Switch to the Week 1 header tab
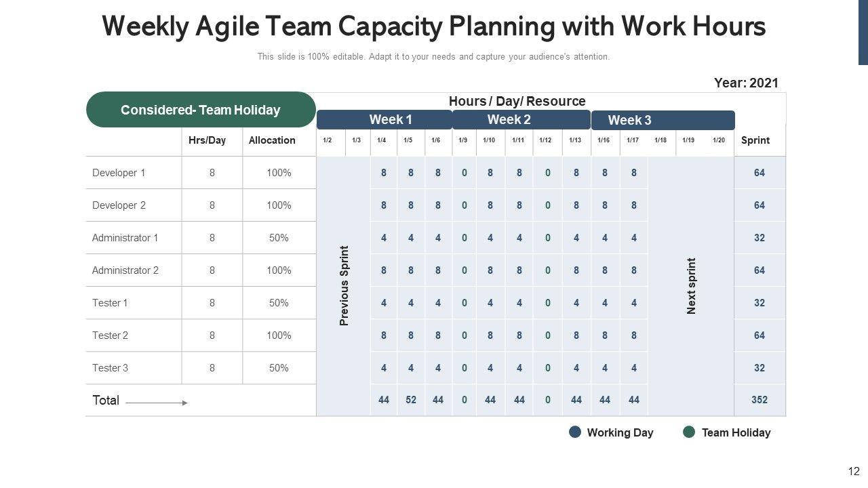The width and height of the screenshot is (868, 488). 384,120
